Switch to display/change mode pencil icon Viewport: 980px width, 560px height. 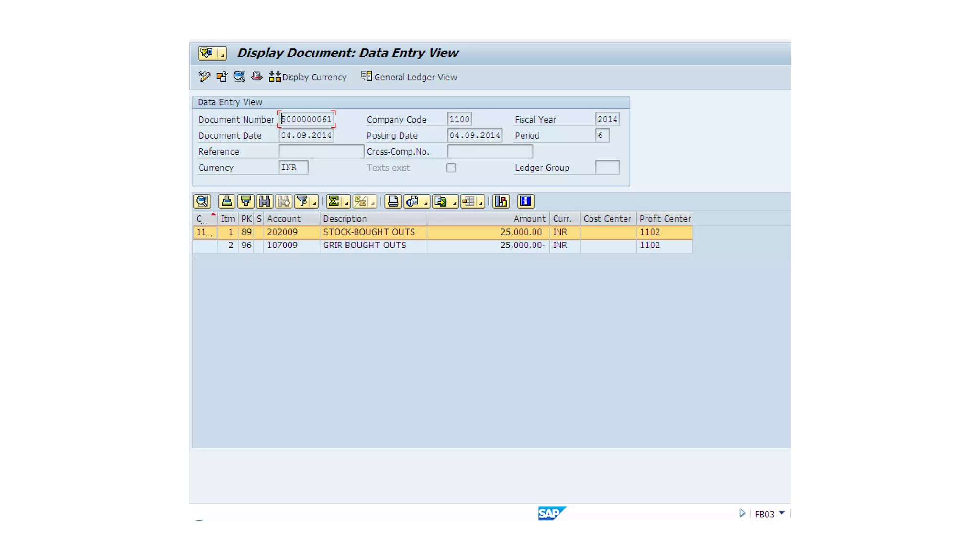tap(204, 77)
